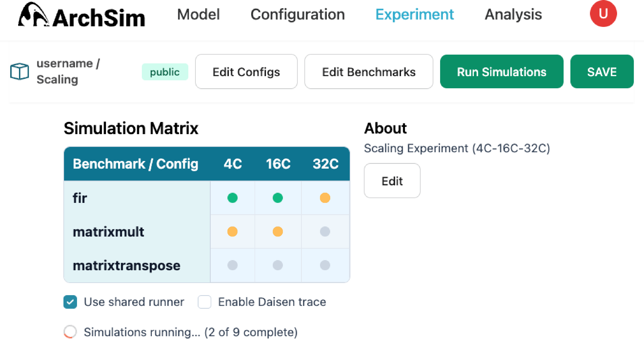Screen dimensions: 644x339
Task: Select fir 16C green status dot
Action: point(278,198)
